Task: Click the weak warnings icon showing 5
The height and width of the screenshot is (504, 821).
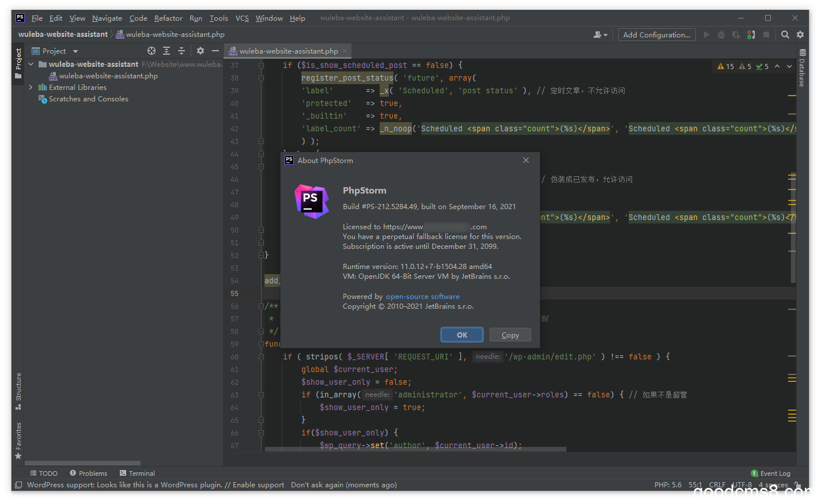Action: point(745,66)
